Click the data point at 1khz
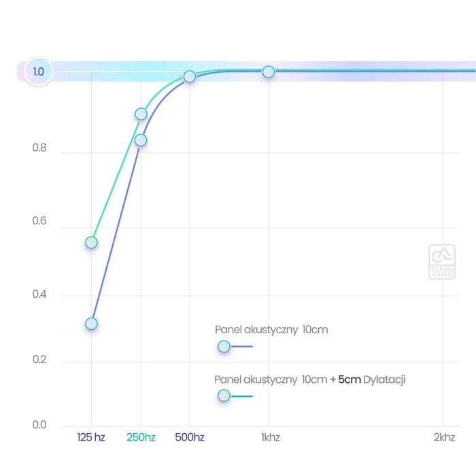Image resolution: width=476 pixels, height=476 pixels. tap(269, 71)
